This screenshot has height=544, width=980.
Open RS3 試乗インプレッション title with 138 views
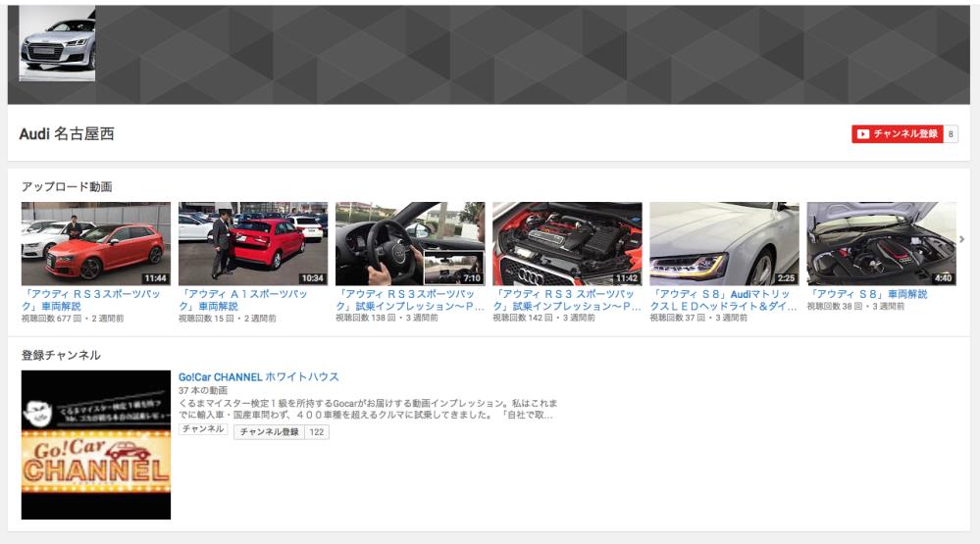click(x=410, y=300)
